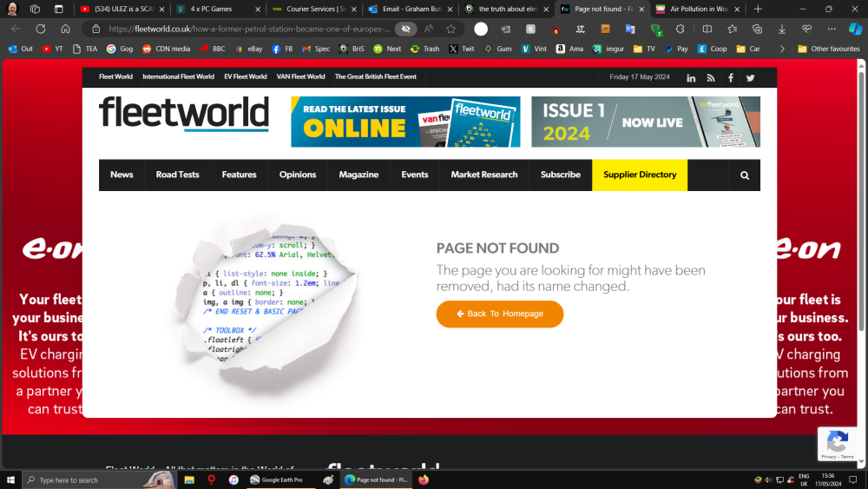The height and width of the screenshot is (489, 868).
Task: Open Copilot sidebar icon
Action: (855, 29)
